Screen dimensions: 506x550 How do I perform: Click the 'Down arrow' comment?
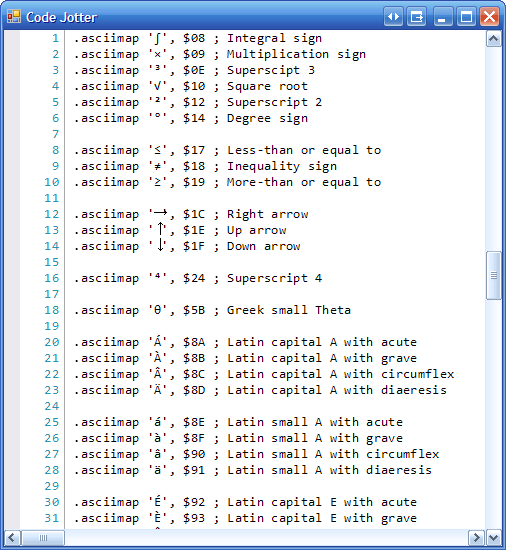click(x=263, y=246)
